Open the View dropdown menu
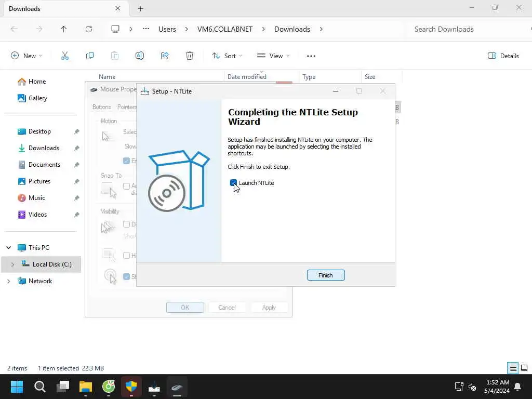The width and height of the screenshot is (532, 399). coord(273,56)
